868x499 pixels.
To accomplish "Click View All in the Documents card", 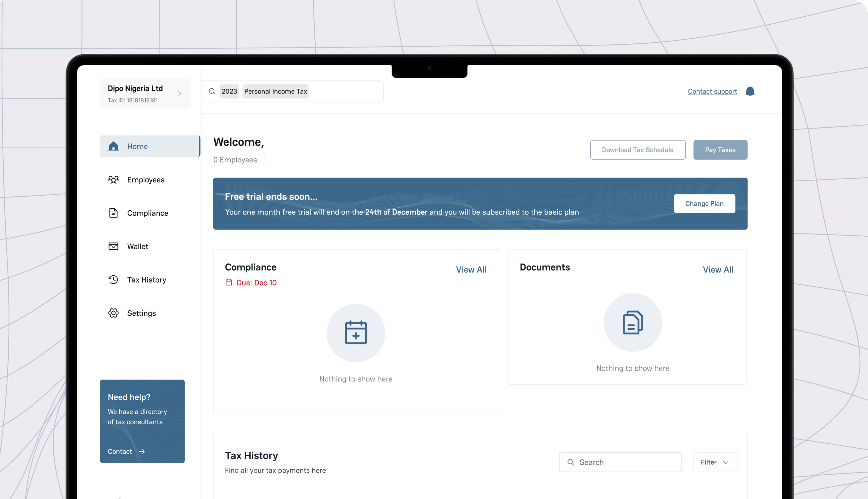I will (x=718, y=270).
